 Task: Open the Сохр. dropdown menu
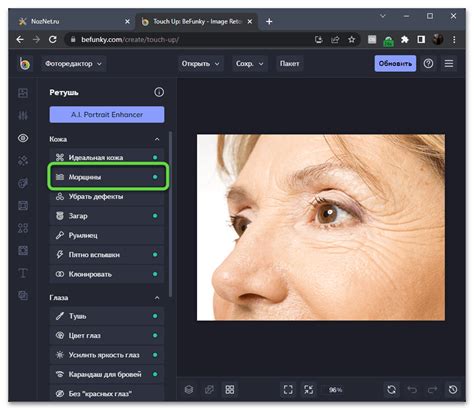coord(249,63)
